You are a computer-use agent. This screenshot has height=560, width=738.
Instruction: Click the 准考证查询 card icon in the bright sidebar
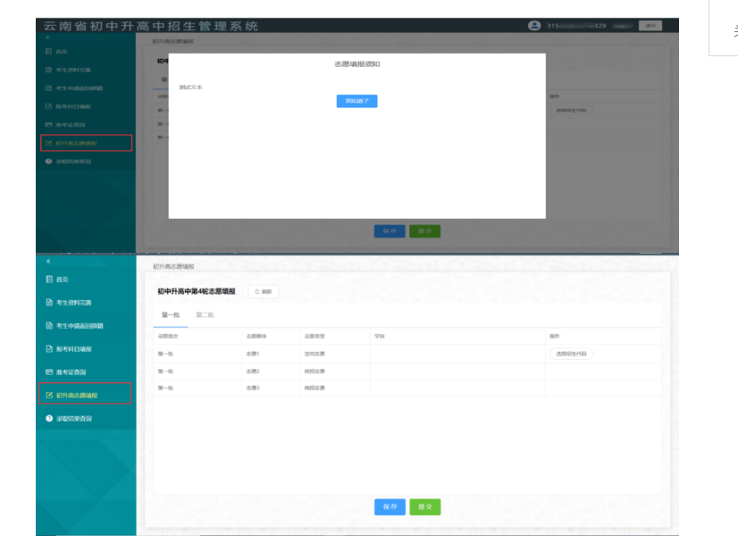49,372
